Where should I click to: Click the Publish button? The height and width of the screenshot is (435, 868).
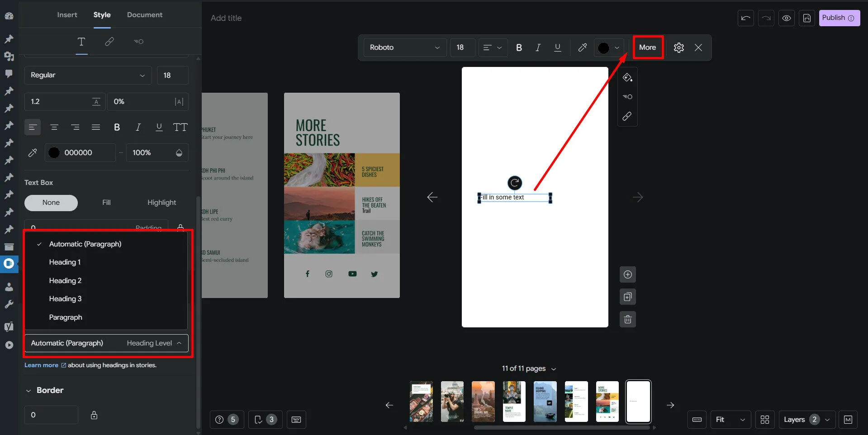(839, 18)
